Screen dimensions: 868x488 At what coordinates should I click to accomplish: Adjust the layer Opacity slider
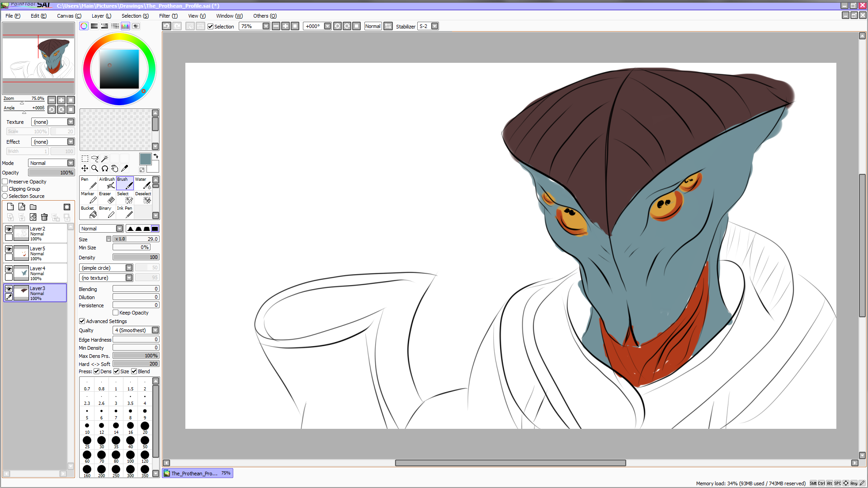point(51,173)
